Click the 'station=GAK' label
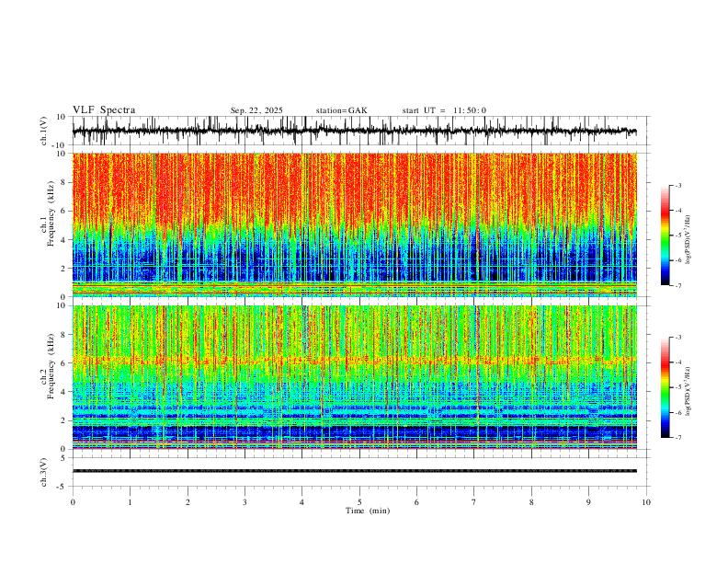The height and width of the screenshot is (563, 728). click(x=341, y=110)
